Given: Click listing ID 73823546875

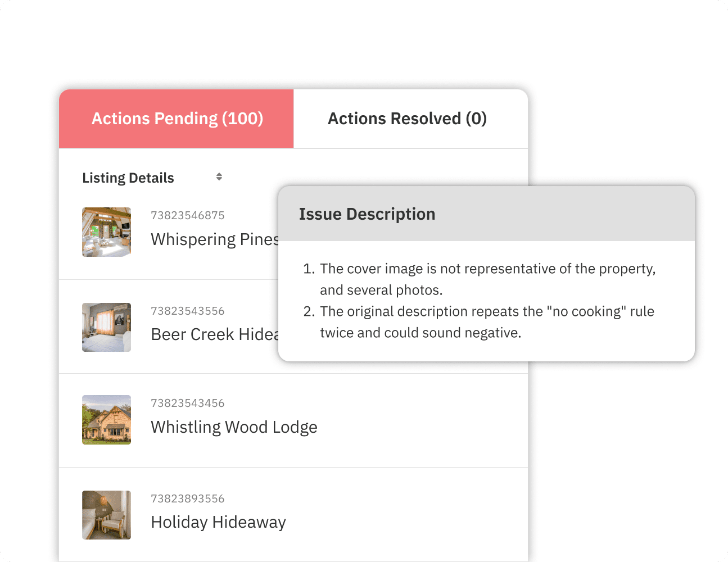Looking at the screenshot, I should click(x=187, y=215).
